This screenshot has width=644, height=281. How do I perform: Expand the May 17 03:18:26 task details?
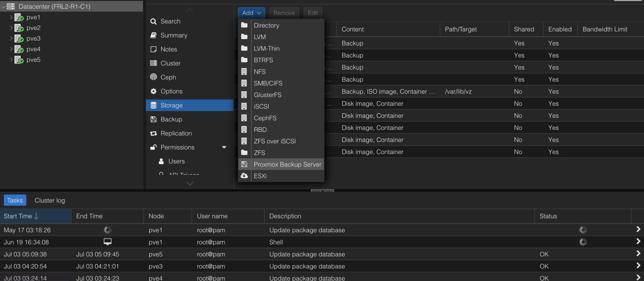point(638,229)
